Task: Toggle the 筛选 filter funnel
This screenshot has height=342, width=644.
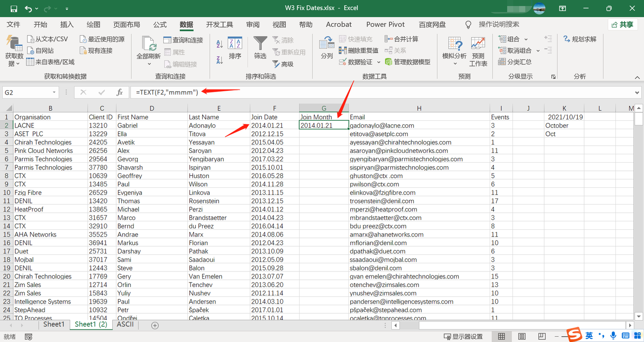Action: click(x=260, y=48)
